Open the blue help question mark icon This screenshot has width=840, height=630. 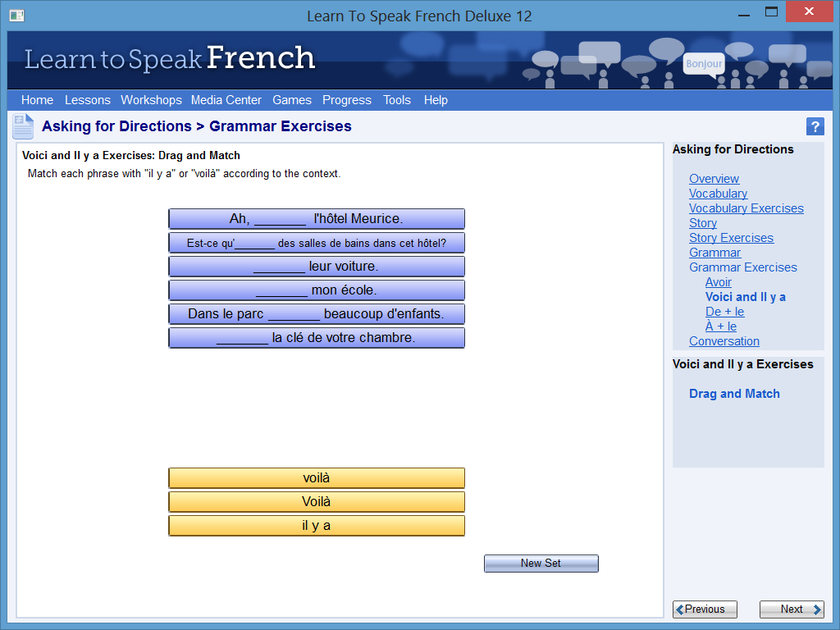point(815,127)
